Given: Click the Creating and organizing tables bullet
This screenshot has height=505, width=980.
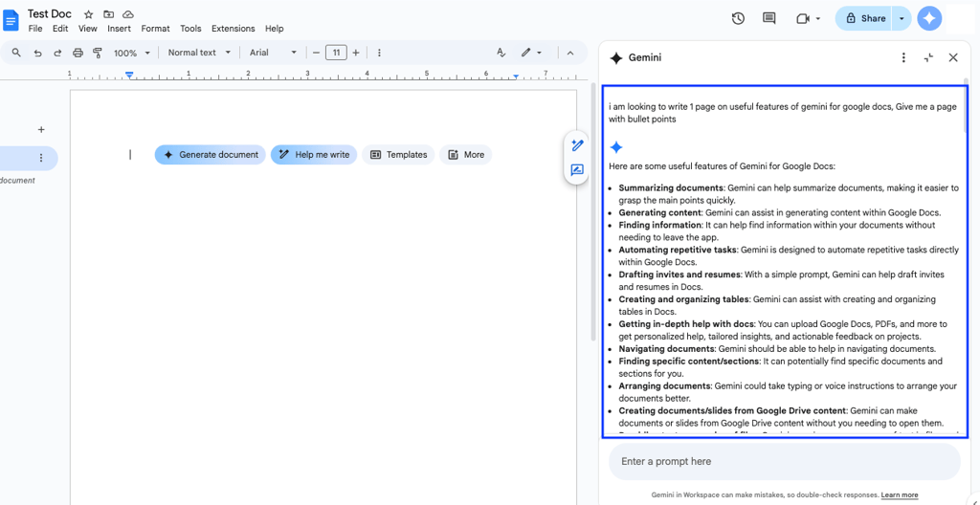Looking at the screenshot, I should point(777,305).
